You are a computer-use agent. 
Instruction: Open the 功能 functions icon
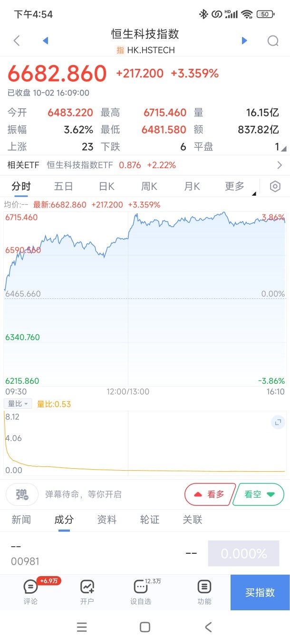tap(204, 592)
